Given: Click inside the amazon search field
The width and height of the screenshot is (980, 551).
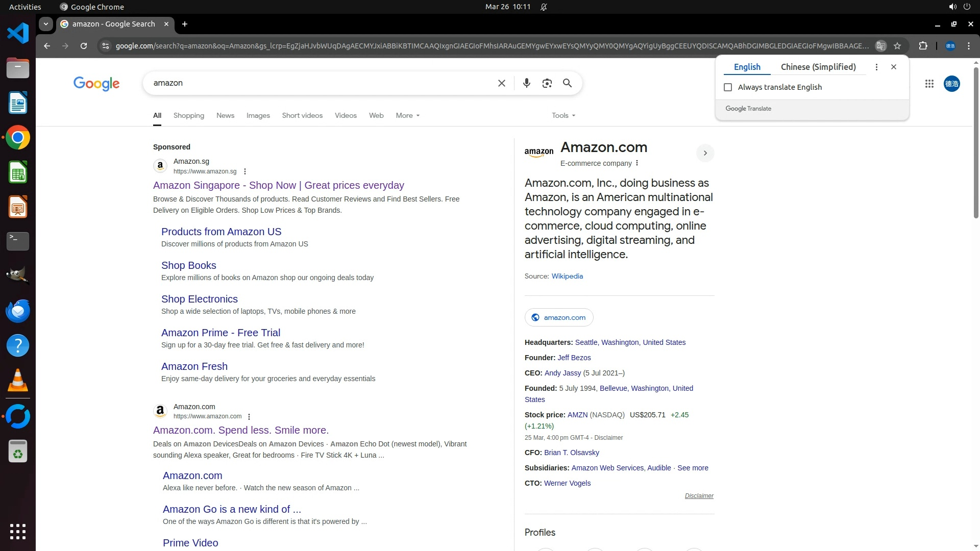Looking at the screenshot, I should (316, 83).
